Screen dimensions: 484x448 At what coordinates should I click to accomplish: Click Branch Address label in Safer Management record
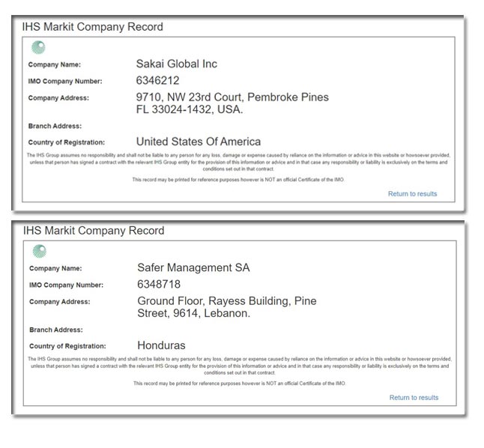56,330
